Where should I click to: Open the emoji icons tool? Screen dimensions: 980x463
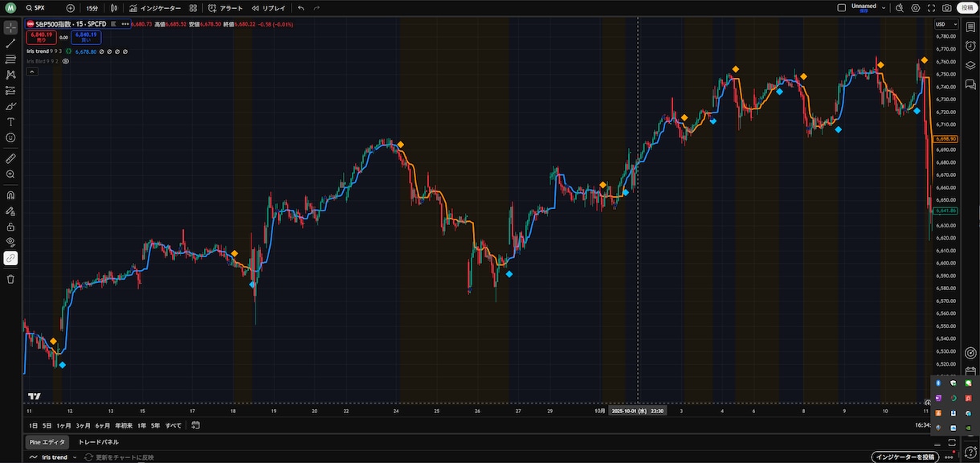10,137
